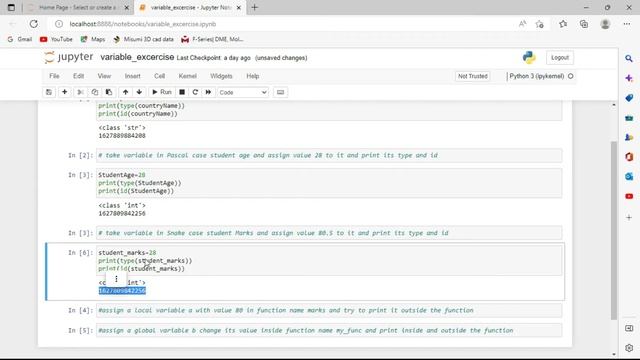Refresh the page

pos(33,24)
